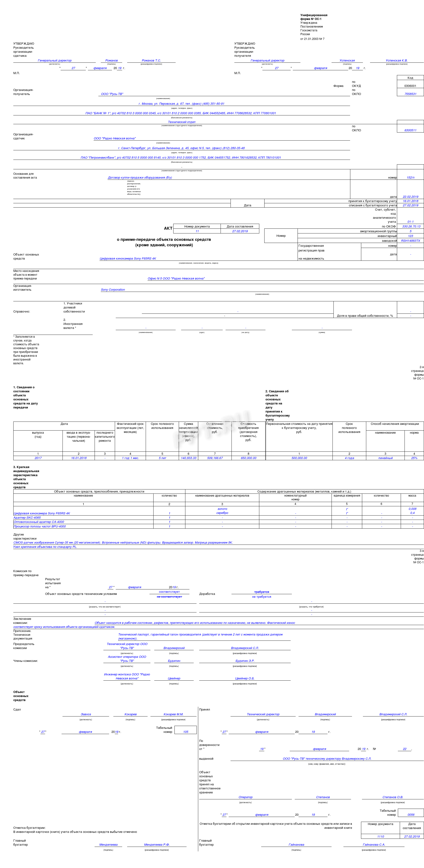This screenshot has width=424, height=868.
Task: Click OKOF code '330.26.70.13'
Action: [411, 226]
